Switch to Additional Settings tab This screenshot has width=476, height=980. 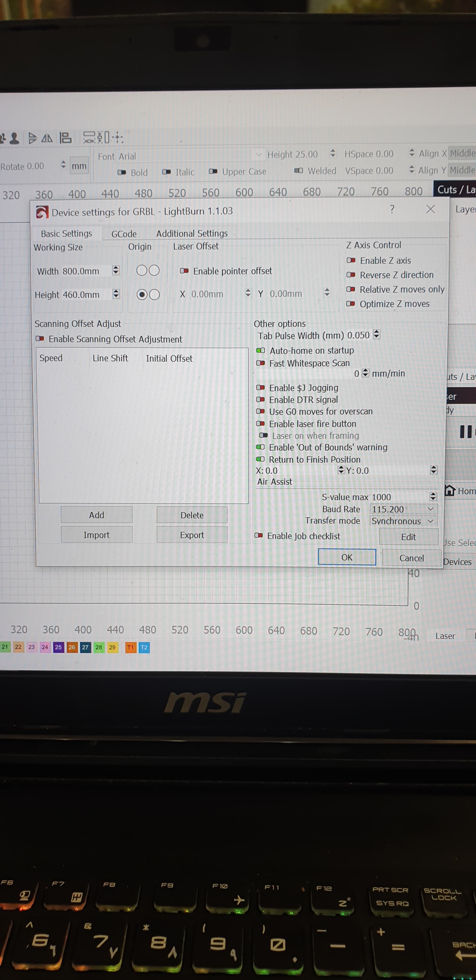[x=192, y=233]
